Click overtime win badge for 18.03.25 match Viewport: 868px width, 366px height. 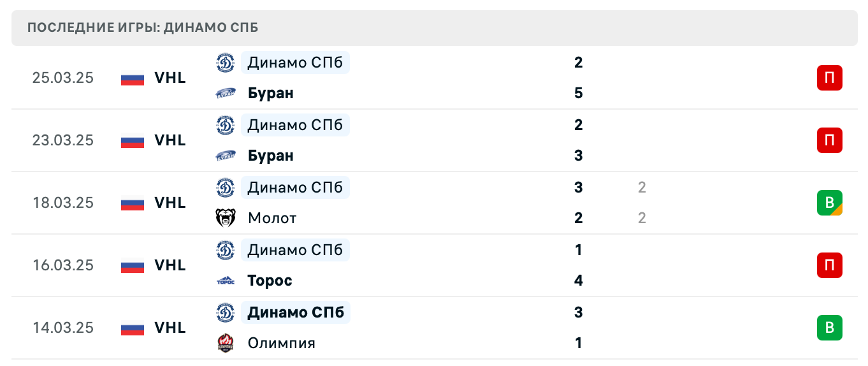coord(829,203)
